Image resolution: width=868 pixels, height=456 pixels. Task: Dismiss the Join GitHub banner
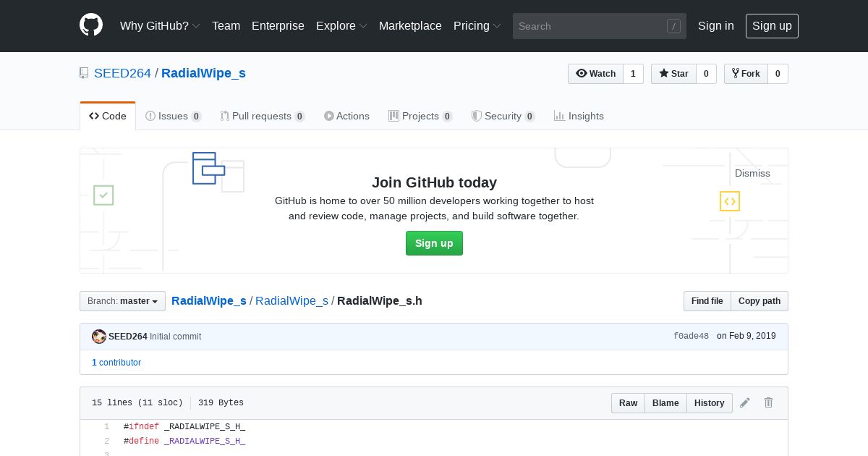tap(752, 173)
